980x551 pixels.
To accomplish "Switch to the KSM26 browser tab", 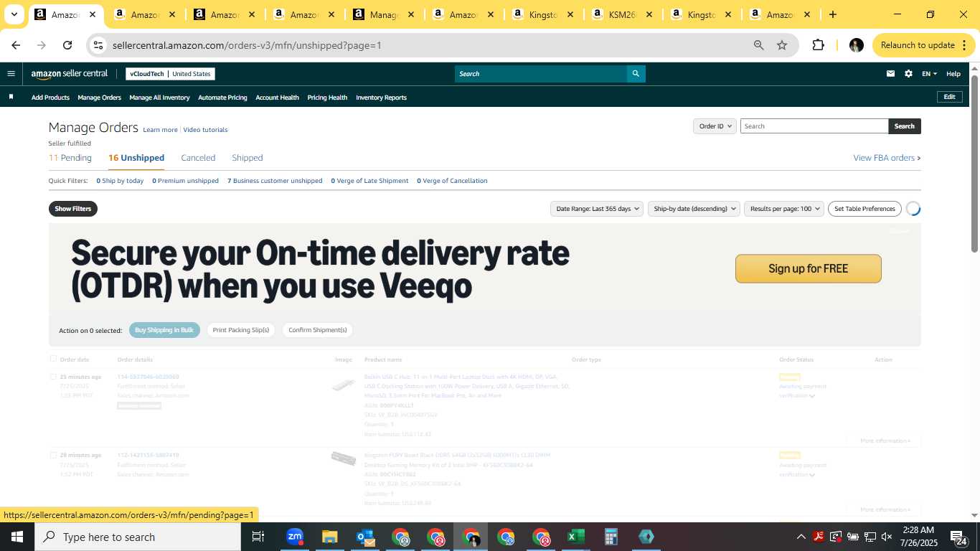I will [622, 14].
